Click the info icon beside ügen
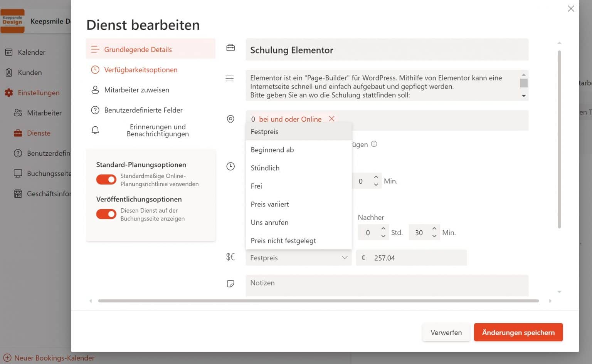The height and width of the screenshot is (364, 592). click(x=374, y=144)
